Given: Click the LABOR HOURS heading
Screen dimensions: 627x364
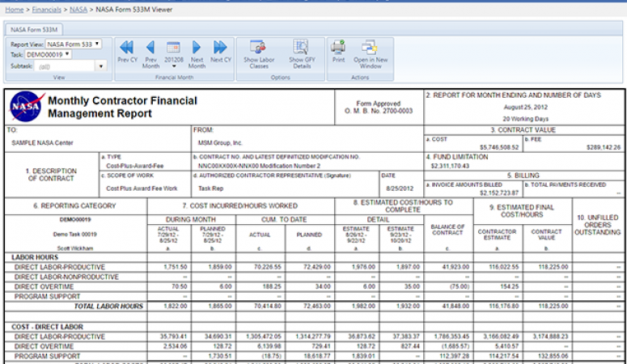Looking at the screenshot, I should point(35,257).
